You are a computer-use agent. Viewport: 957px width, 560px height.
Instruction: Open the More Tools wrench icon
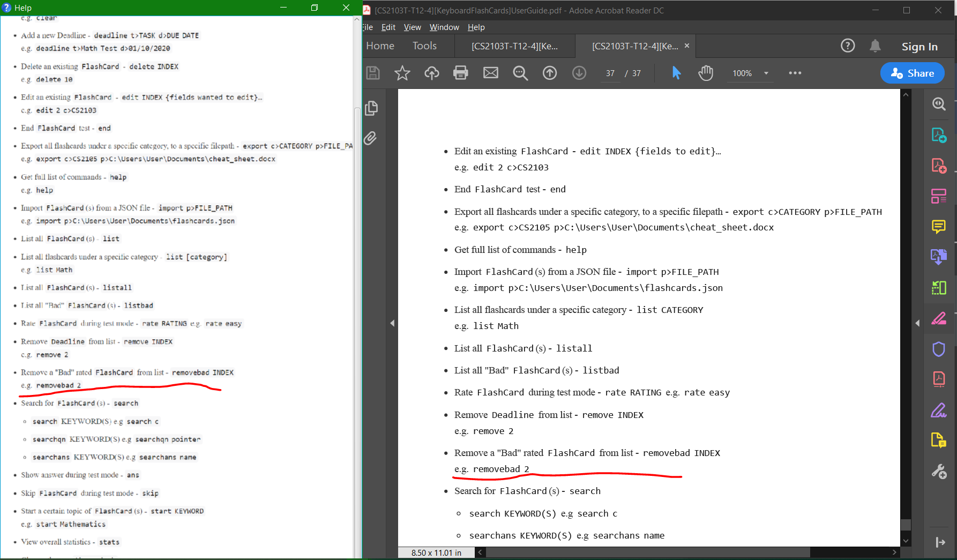point(939,472)
